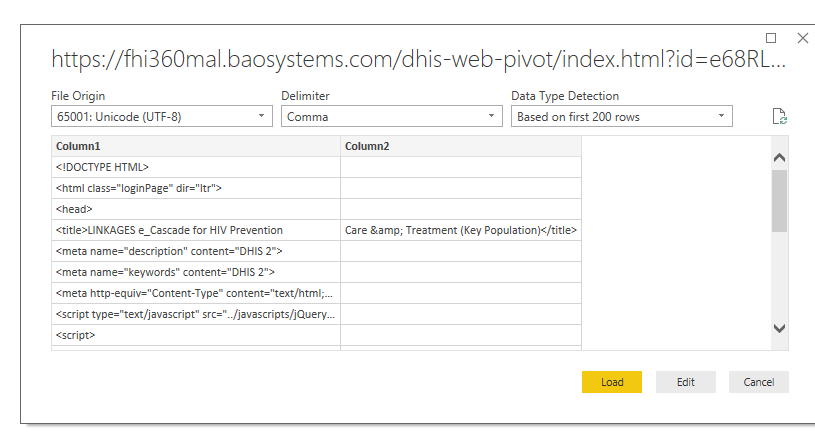Select the meta name description row cell
Viewport: 815px width, 432px height.
196,251
